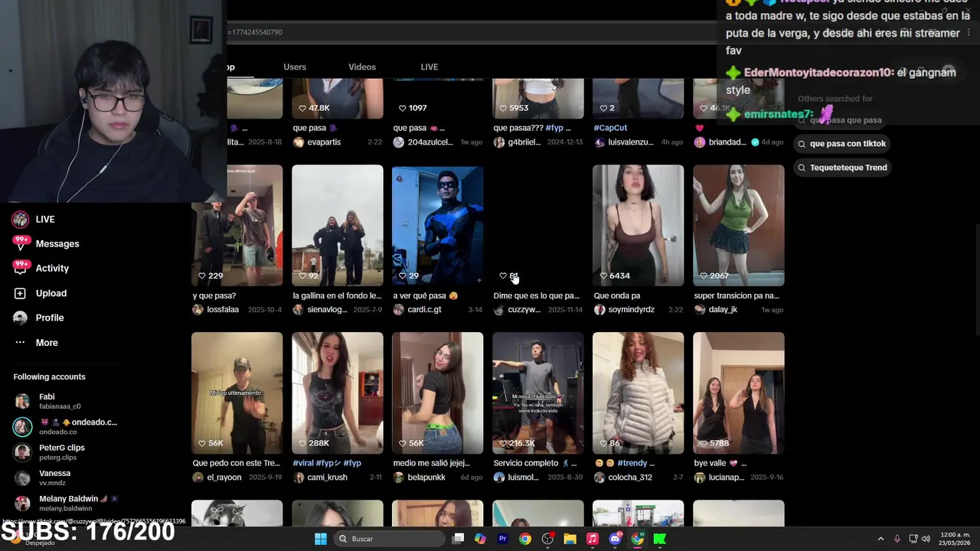
Task: Launch Premiere Pro from the taskbar
Action: 503,539
